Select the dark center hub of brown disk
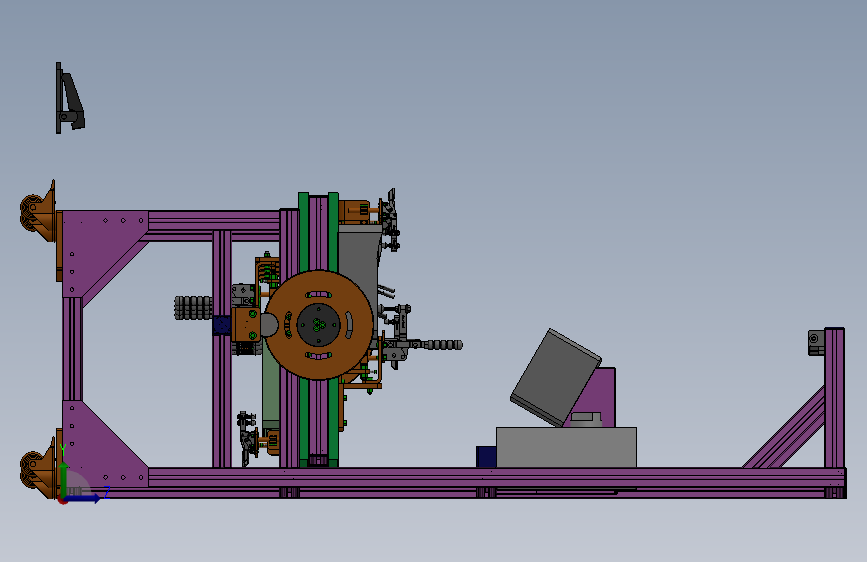 click(x=318, y=325)
